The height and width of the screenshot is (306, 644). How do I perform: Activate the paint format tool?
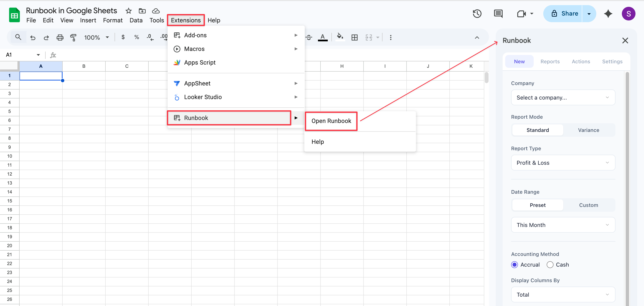coord(73,38)
